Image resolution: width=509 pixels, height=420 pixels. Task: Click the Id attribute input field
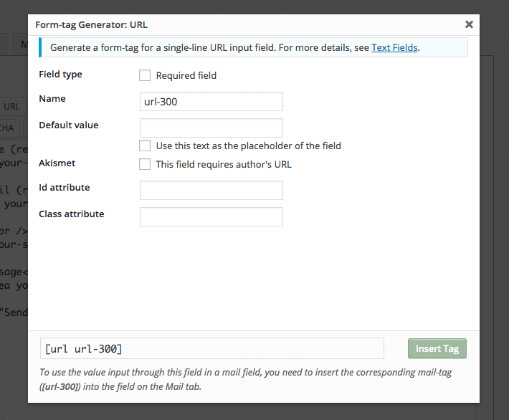[211, 190]
